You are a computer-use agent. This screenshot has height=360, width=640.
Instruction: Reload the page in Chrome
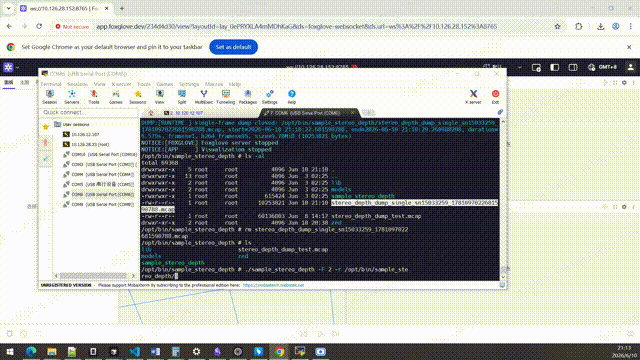click(x=39, y=27)
